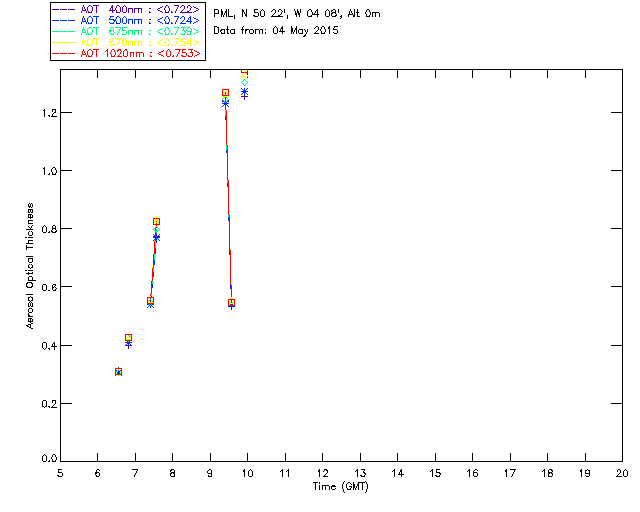Click the 0.6 label on the y-axis
This screenshot has height=512, width=640.
(49, 287)
